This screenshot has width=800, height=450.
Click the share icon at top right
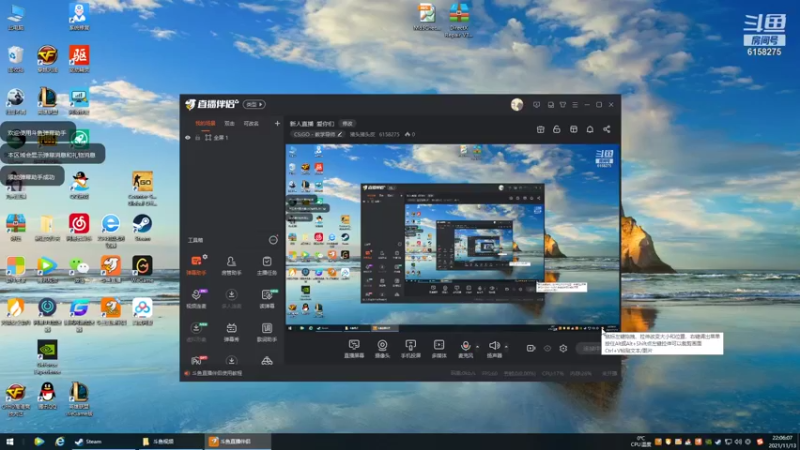point(607,130)
